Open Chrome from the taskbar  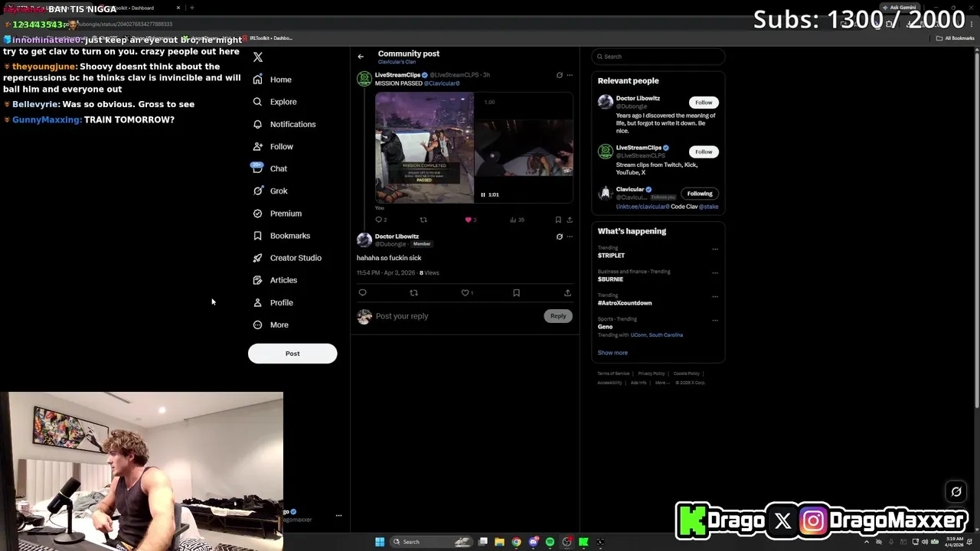(x=516, y=542)
